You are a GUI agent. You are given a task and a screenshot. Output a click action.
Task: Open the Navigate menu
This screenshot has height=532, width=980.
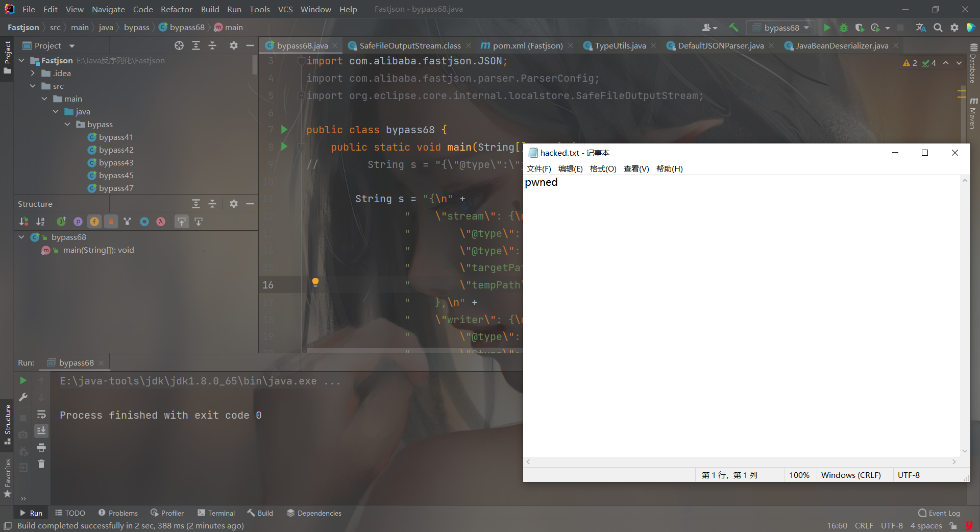coord(108,9)
